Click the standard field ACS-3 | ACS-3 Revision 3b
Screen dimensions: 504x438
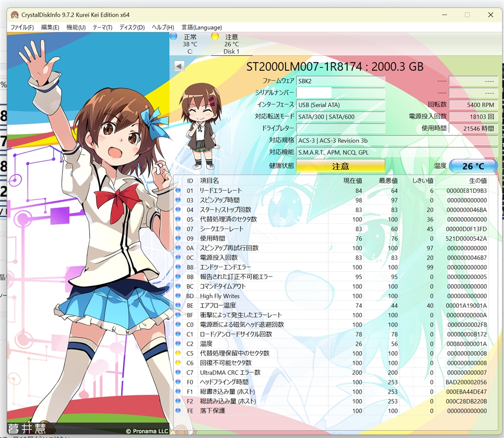point(397,140)
